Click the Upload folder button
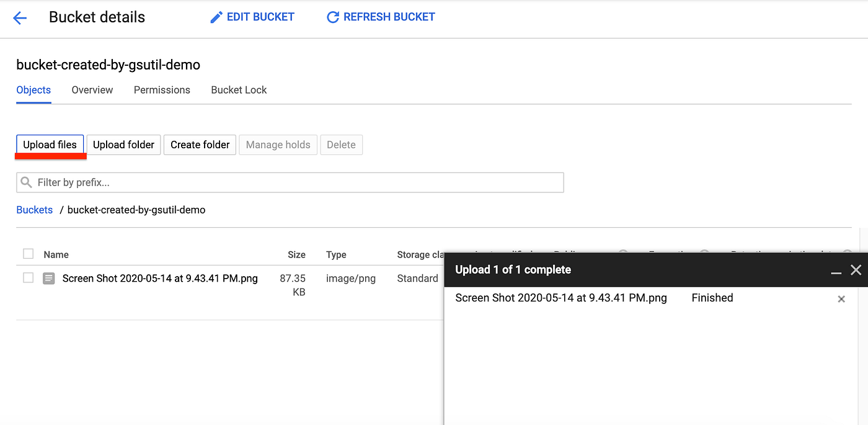This screenshot has height=425, width=868. (x=123, y=145)
